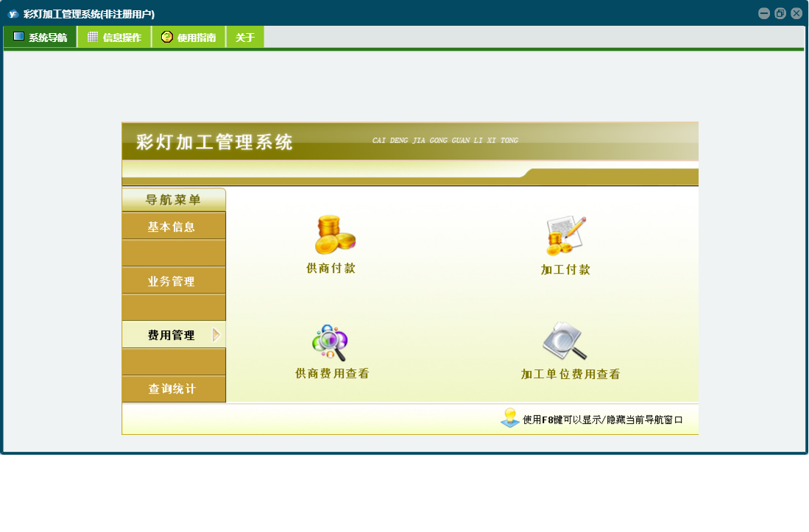
Task: Open the 关于 menu
Action: [245, 37]
